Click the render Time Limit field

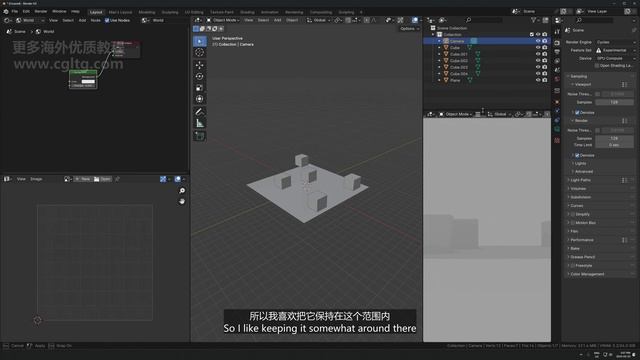click(x=614, y=145)
